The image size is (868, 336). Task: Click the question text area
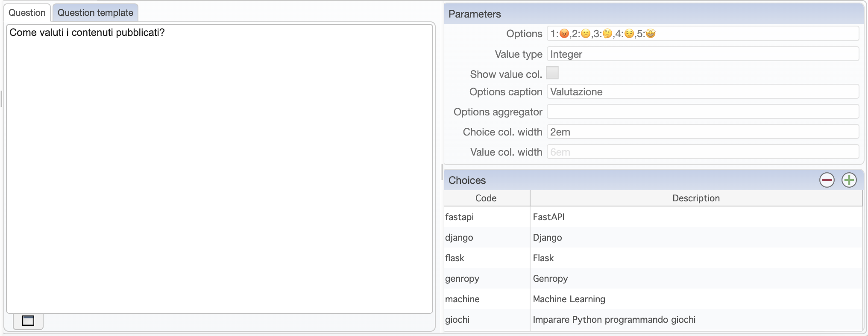(220, 169)
